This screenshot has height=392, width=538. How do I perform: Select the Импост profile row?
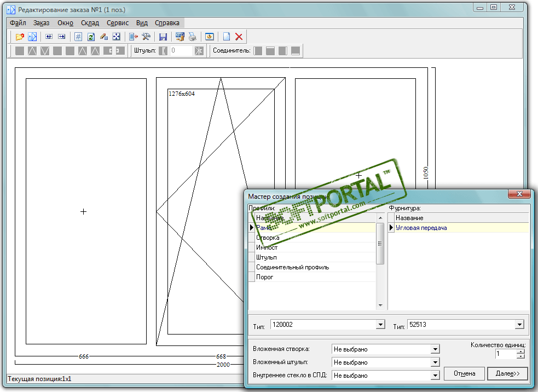[315, 247]
